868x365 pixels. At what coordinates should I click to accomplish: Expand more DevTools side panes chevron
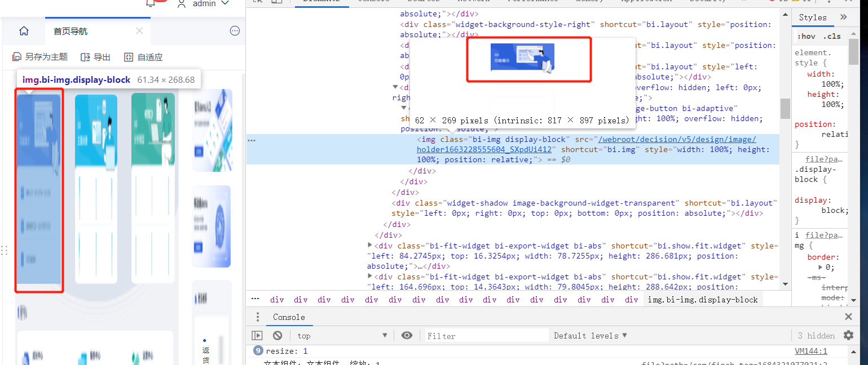tap(844, 17)
